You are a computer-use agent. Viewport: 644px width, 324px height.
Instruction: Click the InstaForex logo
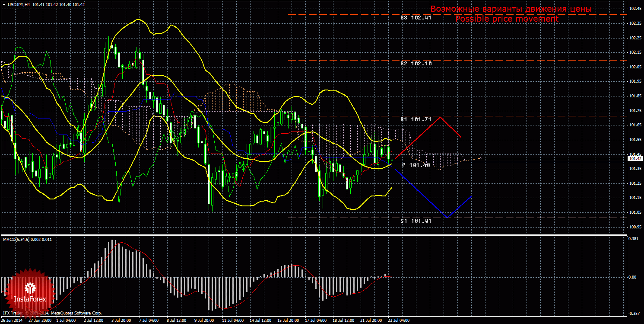pos(30,292)
